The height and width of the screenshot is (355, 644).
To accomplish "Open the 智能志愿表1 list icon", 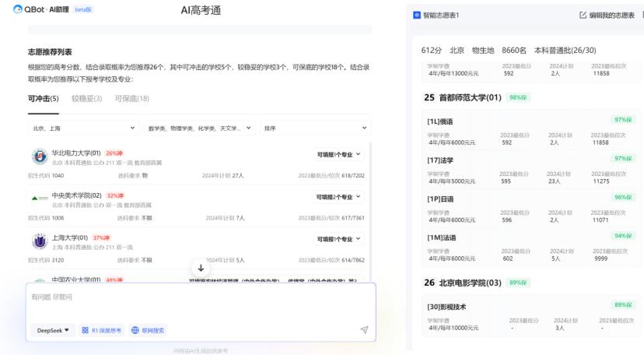I will 416,16.
